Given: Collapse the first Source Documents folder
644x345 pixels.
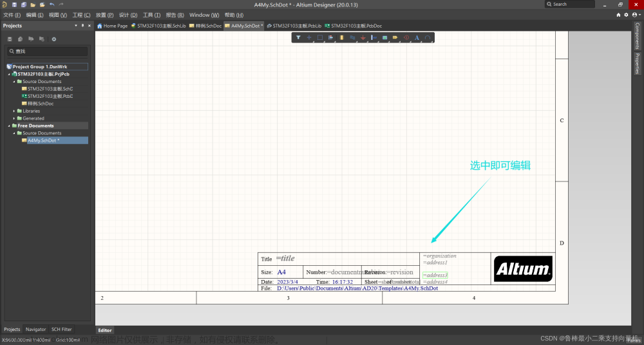Looking at the screenshot, I should point(14,82).
